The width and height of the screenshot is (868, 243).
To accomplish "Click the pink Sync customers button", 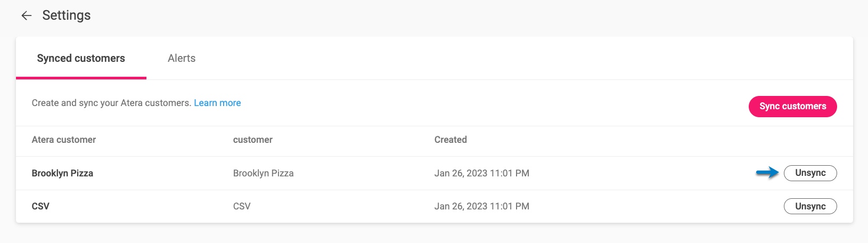I will [792, 106].
